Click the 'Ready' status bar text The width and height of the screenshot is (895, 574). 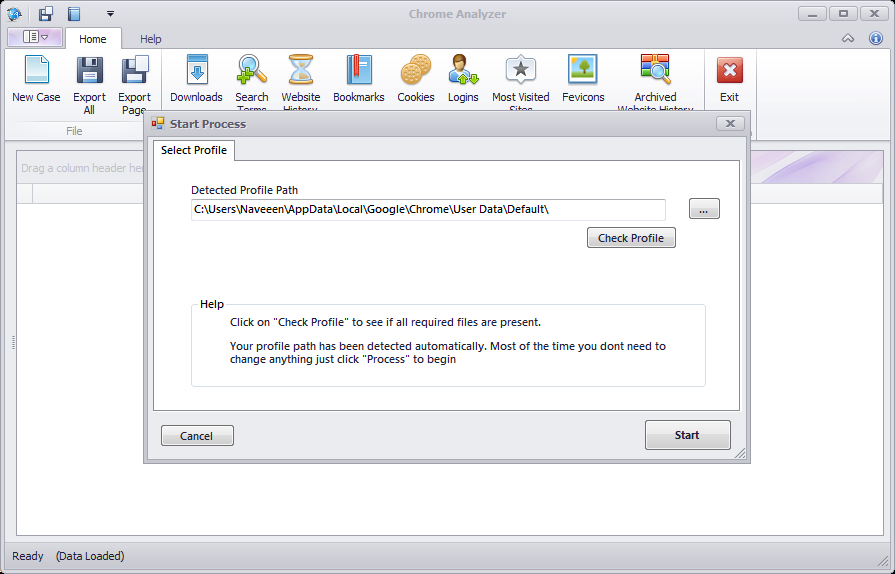[x=27, y=556]
